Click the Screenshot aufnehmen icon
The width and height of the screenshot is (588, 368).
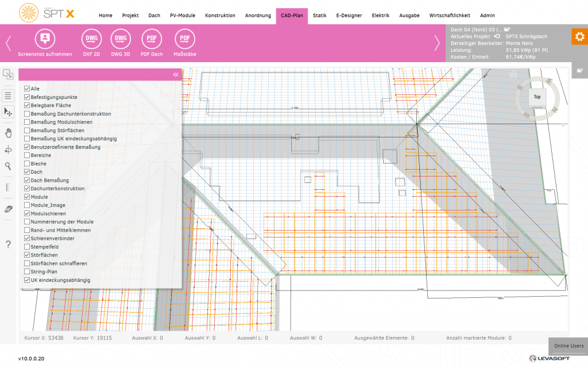click(x=45, y=39)
